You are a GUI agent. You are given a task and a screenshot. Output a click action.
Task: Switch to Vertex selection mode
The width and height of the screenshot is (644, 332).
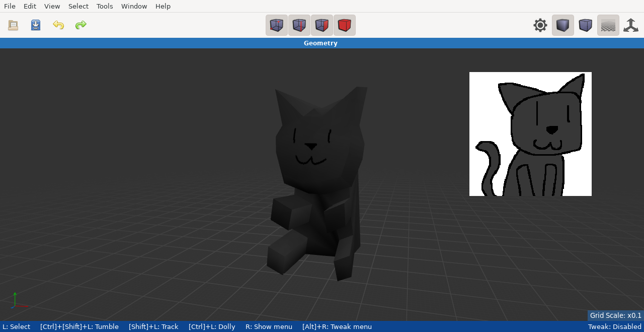(277, 25)
